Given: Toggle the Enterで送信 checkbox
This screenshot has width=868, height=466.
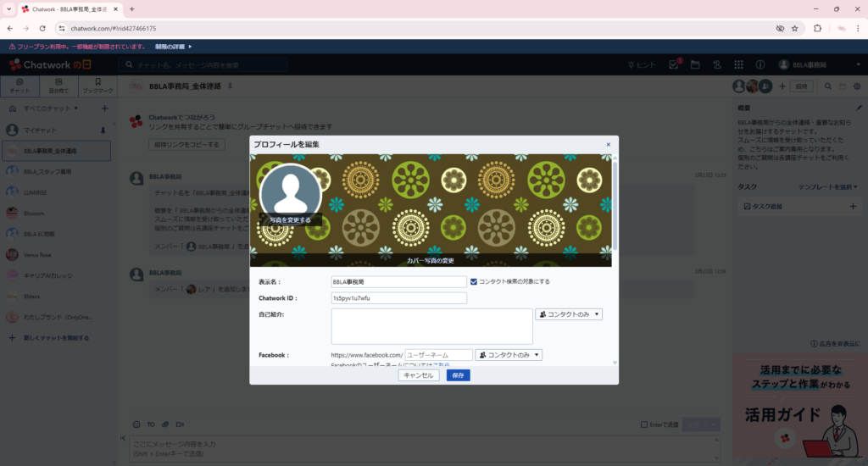Looking at the screenshot, I should (644, 424).
